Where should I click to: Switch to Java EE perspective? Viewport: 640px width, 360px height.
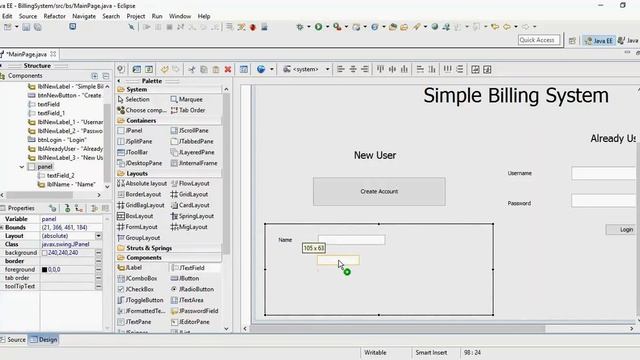[598, 40]
